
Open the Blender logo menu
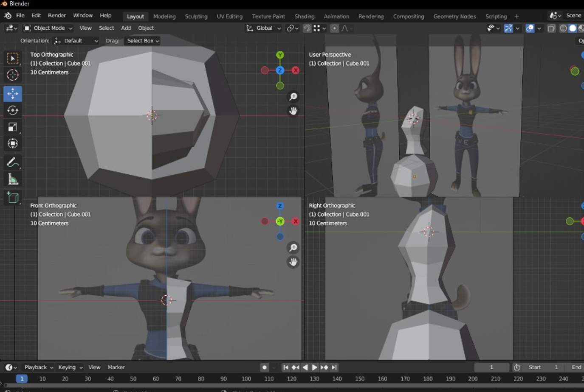[x=8, y=16]
